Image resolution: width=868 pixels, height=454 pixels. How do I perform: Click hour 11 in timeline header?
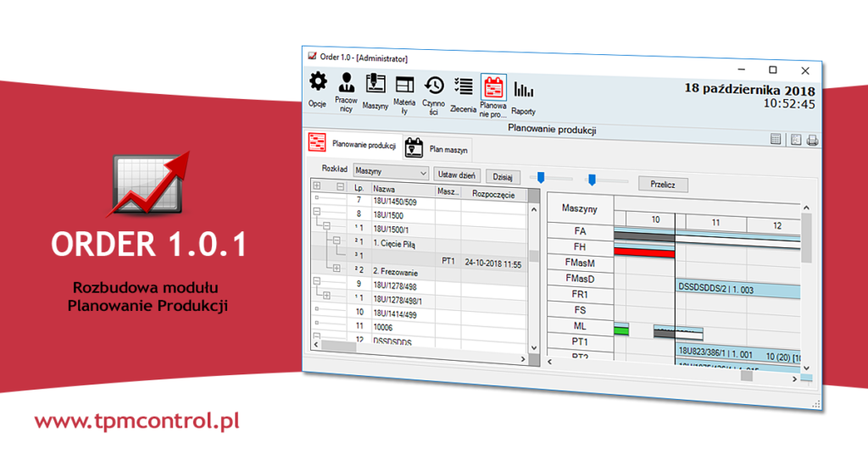coord(715,222)
